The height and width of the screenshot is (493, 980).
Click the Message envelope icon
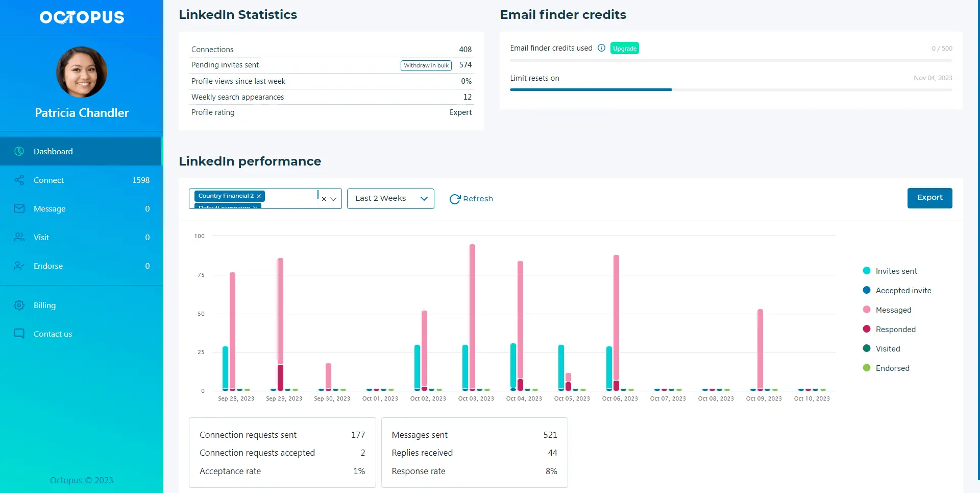(19, 208)
